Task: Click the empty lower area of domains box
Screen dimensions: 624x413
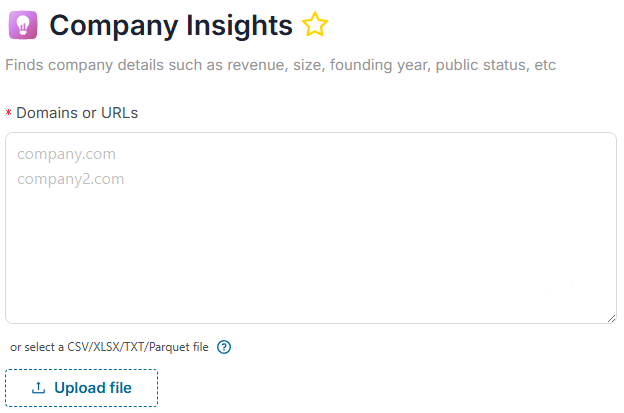Action: [x=310, y=270]
